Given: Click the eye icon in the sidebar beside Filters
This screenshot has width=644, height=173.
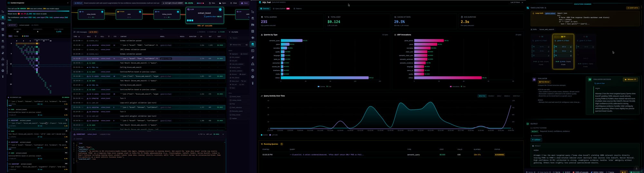Looking at the screenshot, I should (x=253, y=77).
